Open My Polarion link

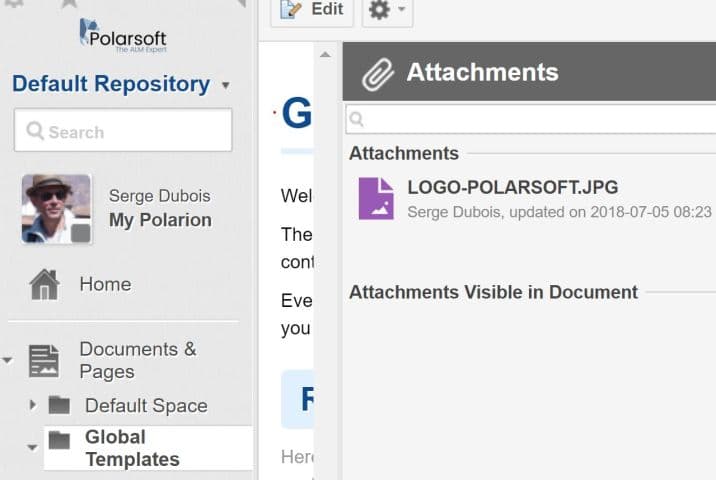(160, 220)
